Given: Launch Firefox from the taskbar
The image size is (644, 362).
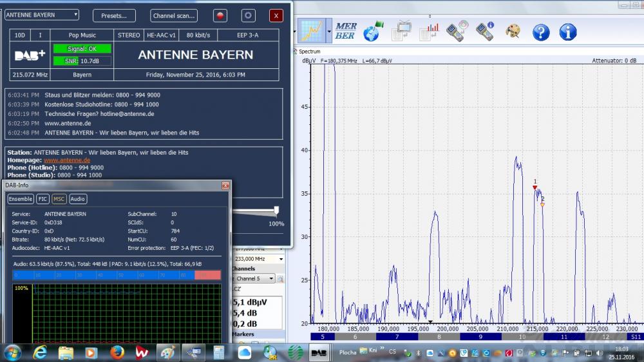Looking at the screenshot, I should pyautogui.click(x=117, y=352).
